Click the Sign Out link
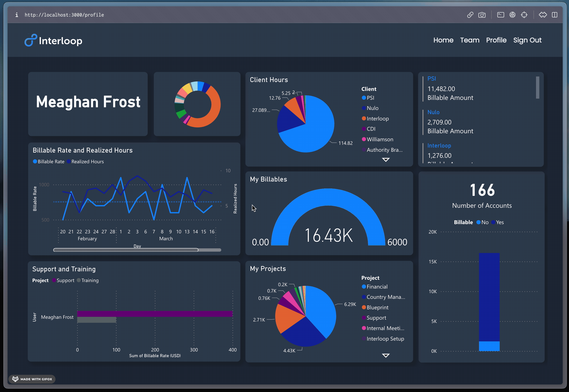 click(527, 40)
